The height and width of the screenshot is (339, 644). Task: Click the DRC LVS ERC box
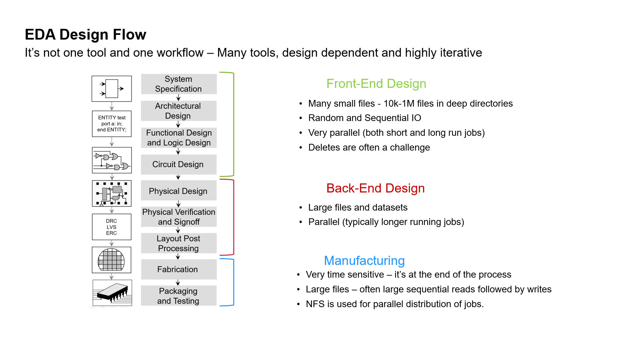coord(111,227)
